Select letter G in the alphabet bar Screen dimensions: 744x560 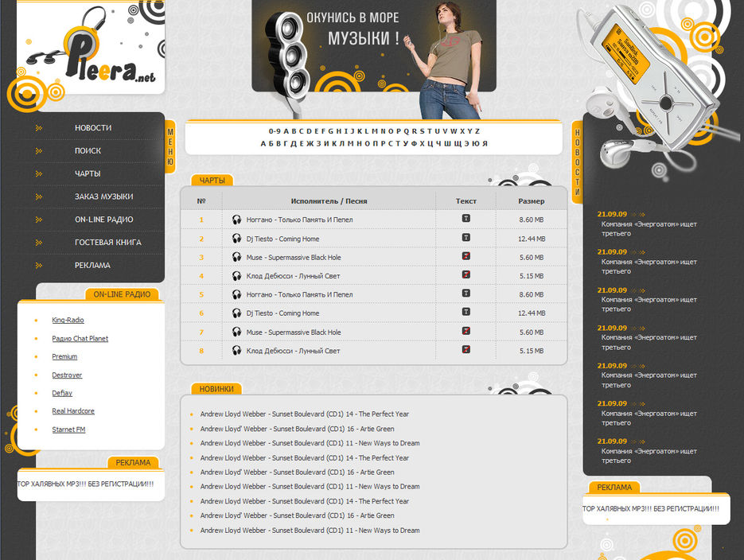pos(331,131)
